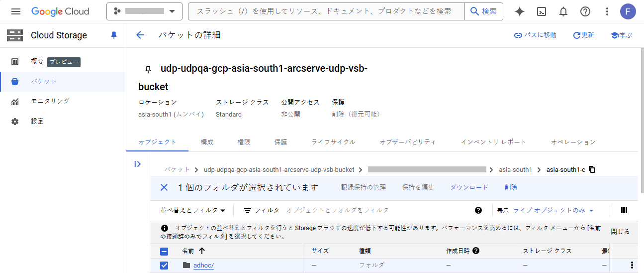Click 保持を編集 action
This screenshot has height=273, width=644.
coord(418,187)
